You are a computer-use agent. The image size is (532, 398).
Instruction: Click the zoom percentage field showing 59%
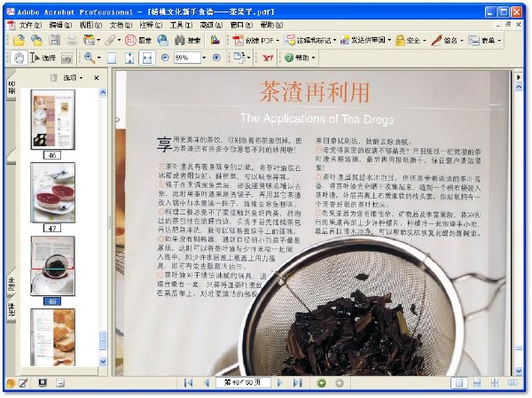pyautogui.click(x=187, y=58)
